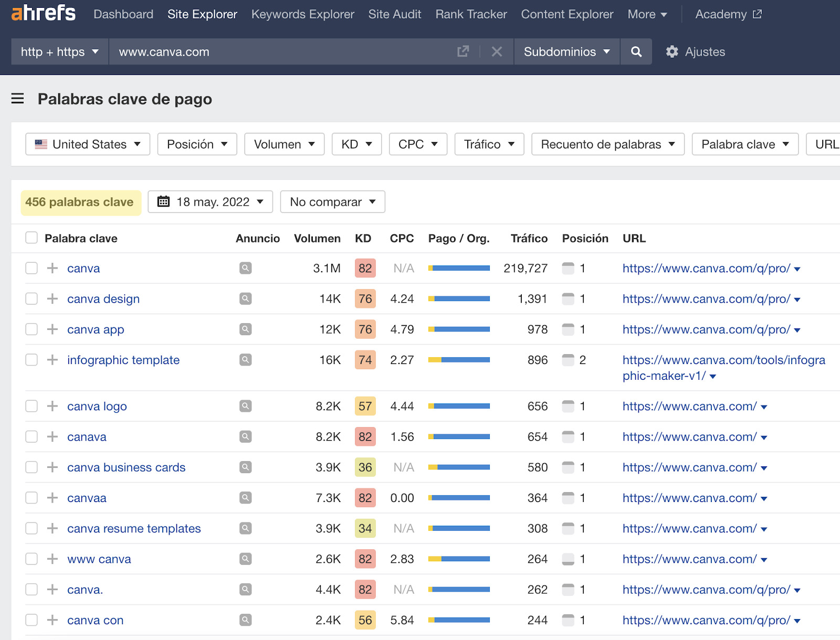This screenshot has height=640, width=840.
Task: Click the 456 palabras clave badge
Action: click(81, 202)
